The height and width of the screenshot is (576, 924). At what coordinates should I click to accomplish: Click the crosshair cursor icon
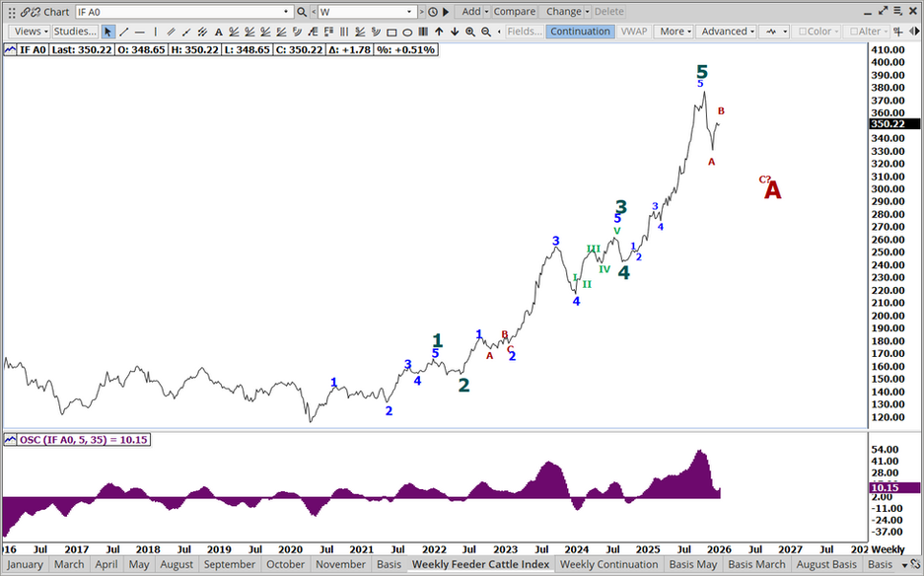[897, 32]
